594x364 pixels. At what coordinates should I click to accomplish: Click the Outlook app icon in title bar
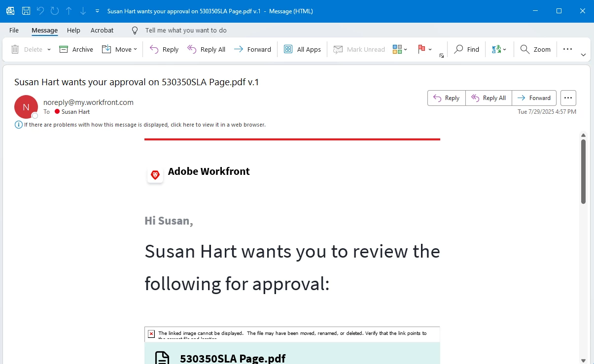pos(10,11)
